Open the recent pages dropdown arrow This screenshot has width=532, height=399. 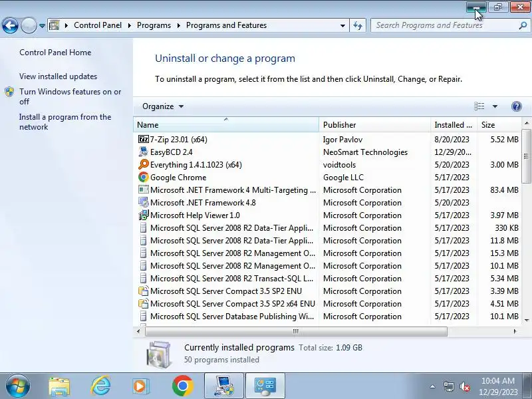click(42, 26)
